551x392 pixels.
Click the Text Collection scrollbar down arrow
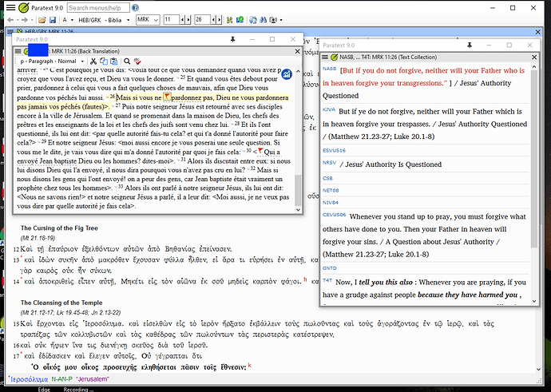click(534, 301)
